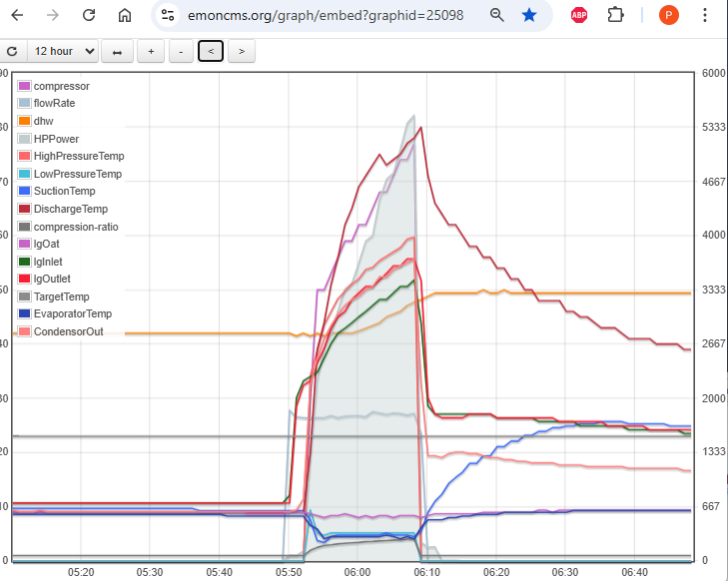Click the browser back arrow
This screenshot has width=728, height=581.
[x=17, y=16]
